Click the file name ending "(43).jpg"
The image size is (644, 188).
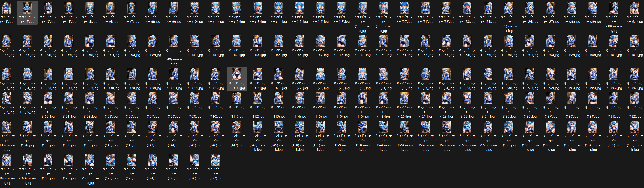pos(237,52)
